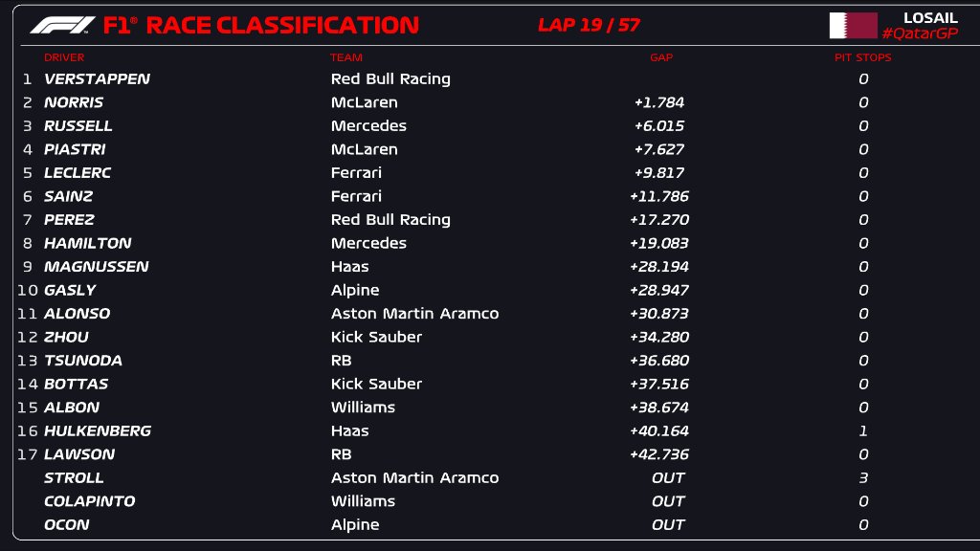
Task: Click the PIT STOPS column header
Action: point(862,57)
